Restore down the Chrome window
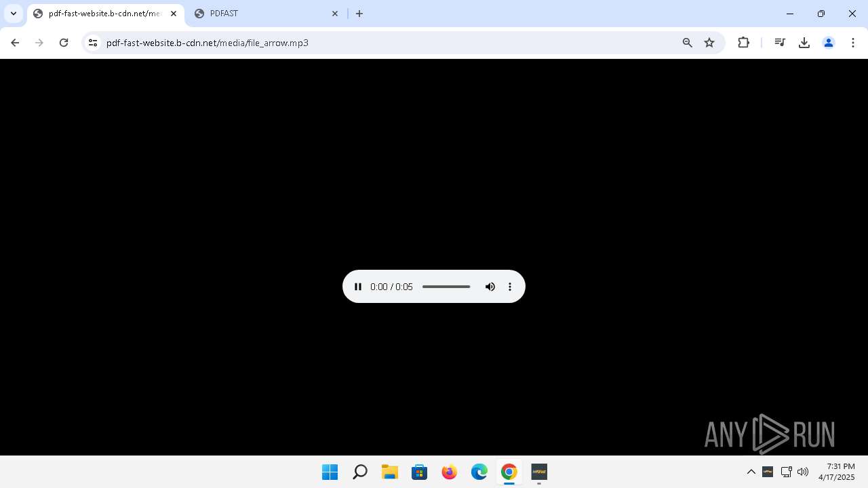This screenshot has width=868, height=488. pyautogui.click(x=821, y=14)
